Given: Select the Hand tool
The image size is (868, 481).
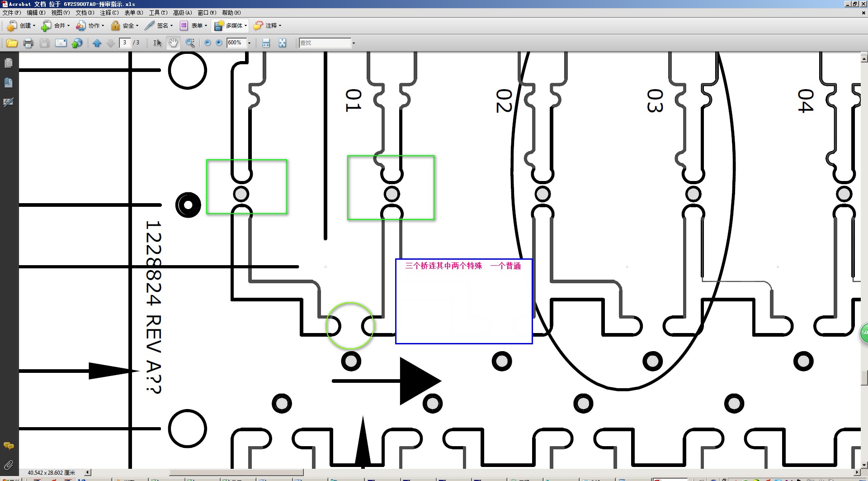Looking at the screenshot, I should [x=173, y=43].
